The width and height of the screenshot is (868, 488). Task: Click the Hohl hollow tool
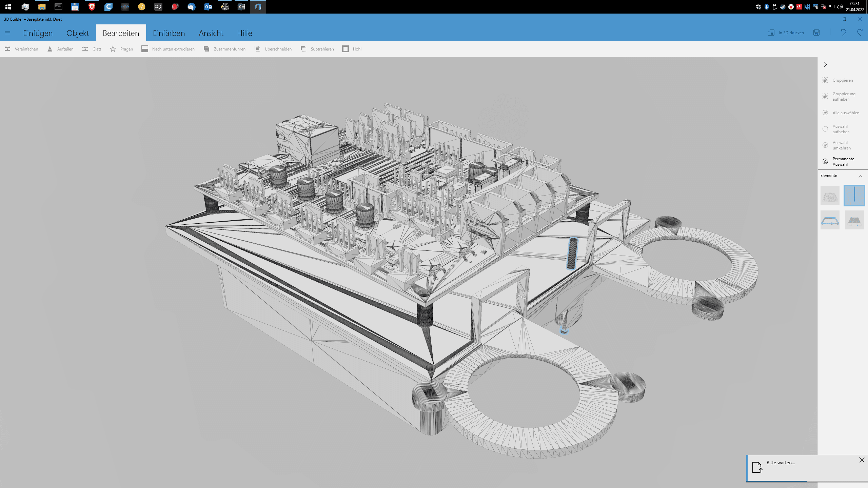pyautogui.click(x=352, y=49)
